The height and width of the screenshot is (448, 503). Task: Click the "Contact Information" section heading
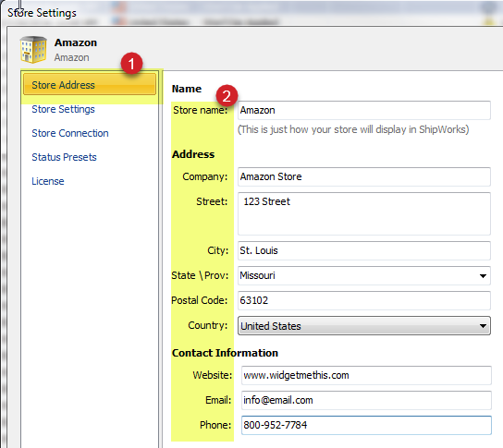coord(225,353)
